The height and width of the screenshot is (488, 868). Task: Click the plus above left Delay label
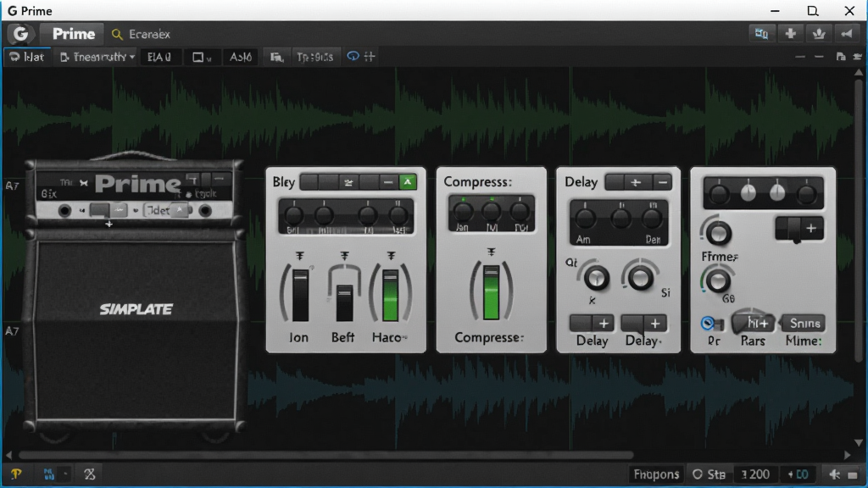click(x=604, y=323)
